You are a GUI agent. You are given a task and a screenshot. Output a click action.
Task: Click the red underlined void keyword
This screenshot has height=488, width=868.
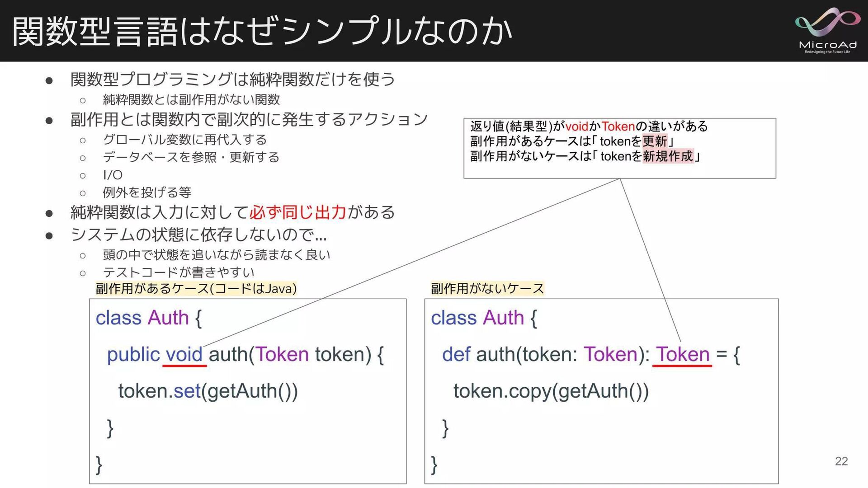184,354
